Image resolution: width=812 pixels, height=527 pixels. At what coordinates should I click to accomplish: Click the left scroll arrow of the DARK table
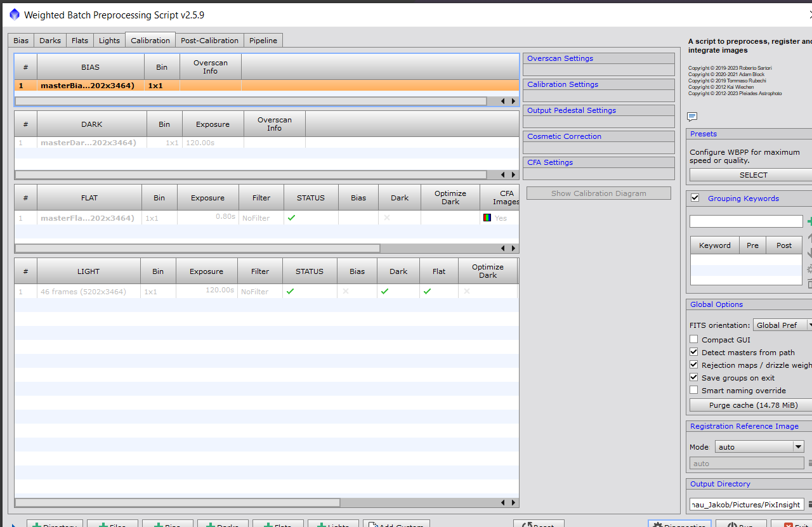tap(503, 174)
